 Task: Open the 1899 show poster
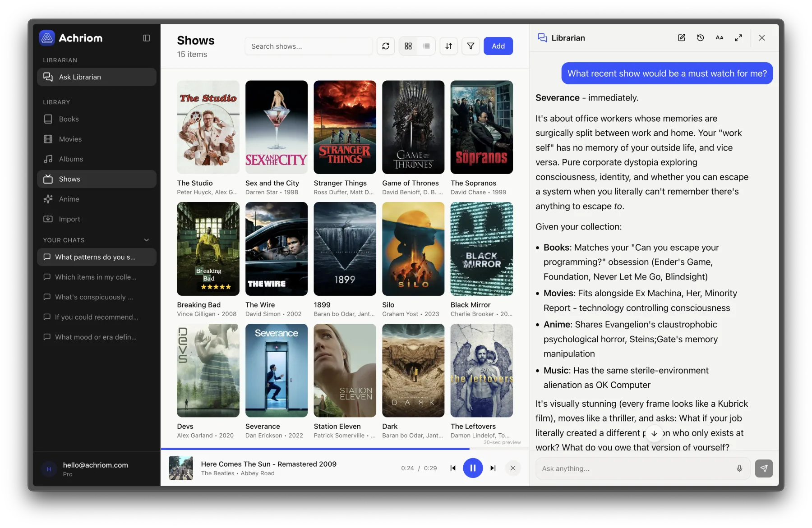(345, 249)
